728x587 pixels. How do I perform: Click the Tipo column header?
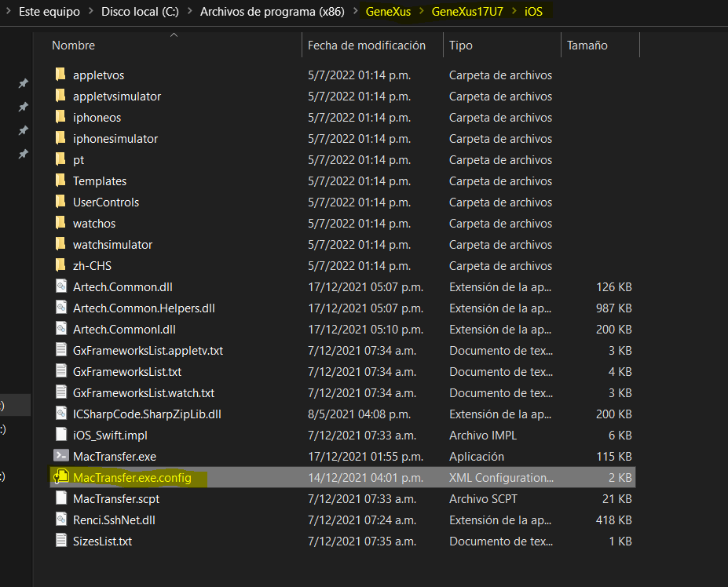tap(461, 46)
